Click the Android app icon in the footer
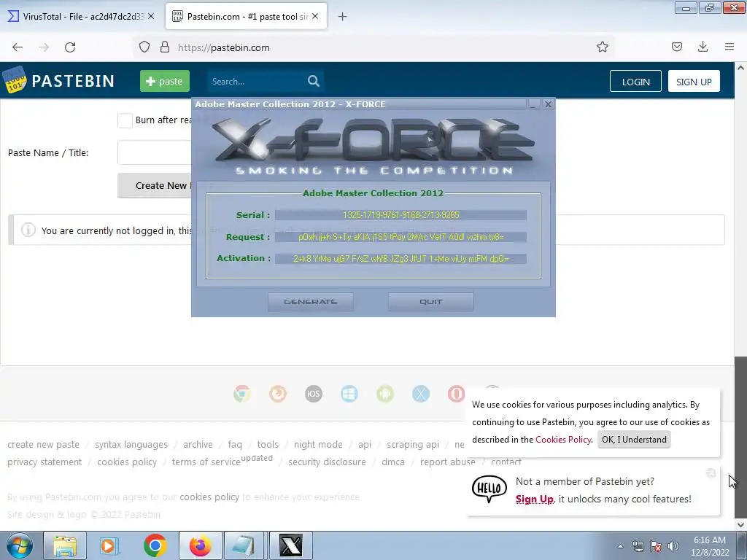The height and width of the screenshot is (560, 747). pyautogui.click(x=385, y=394)
